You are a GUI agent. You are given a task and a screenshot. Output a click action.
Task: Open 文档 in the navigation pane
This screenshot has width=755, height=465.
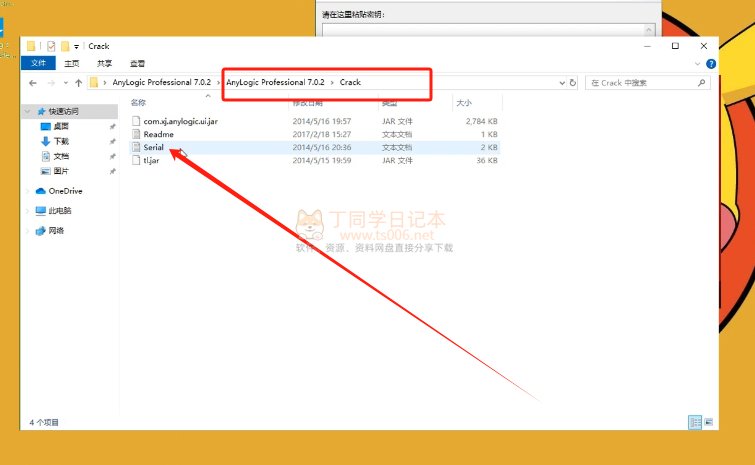pos(61,156)
